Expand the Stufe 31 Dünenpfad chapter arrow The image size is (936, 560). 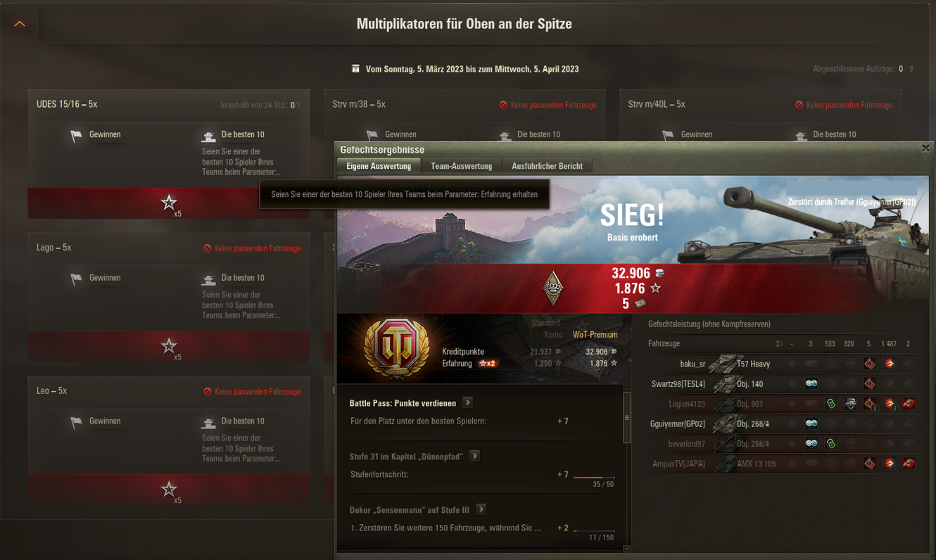coord(475,456)
